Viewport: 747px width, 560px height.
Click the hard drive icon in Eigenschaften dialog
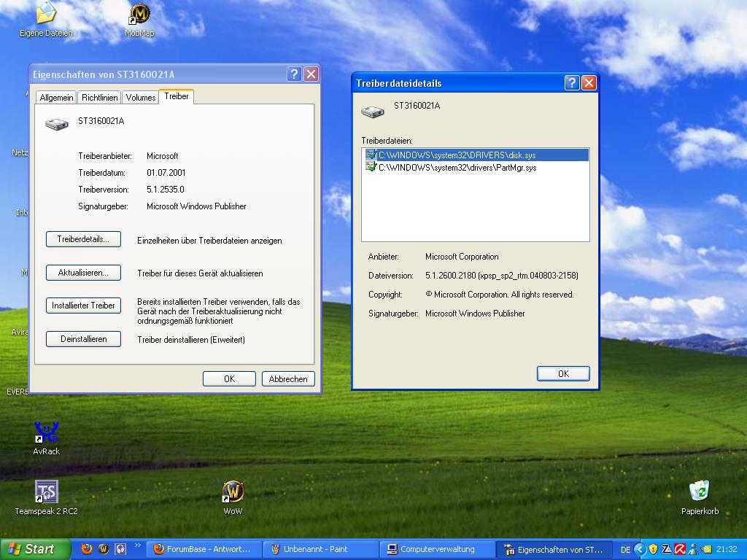(57, 124)
